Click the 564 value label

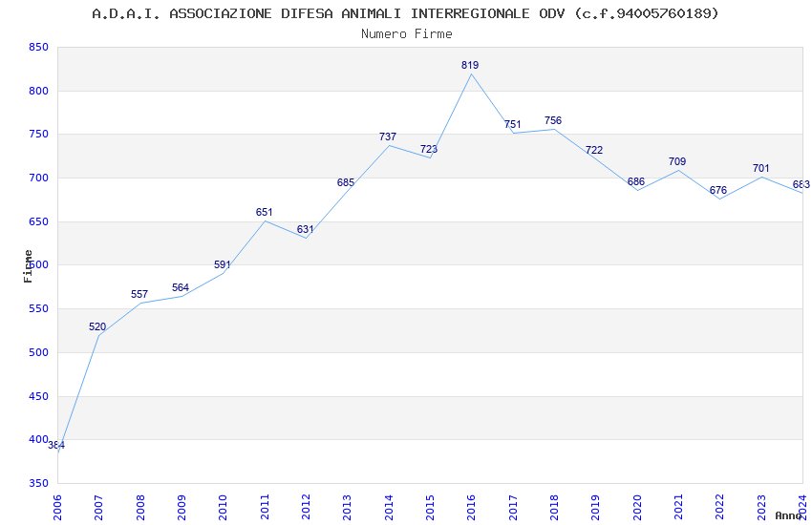(x=181, y=287)
